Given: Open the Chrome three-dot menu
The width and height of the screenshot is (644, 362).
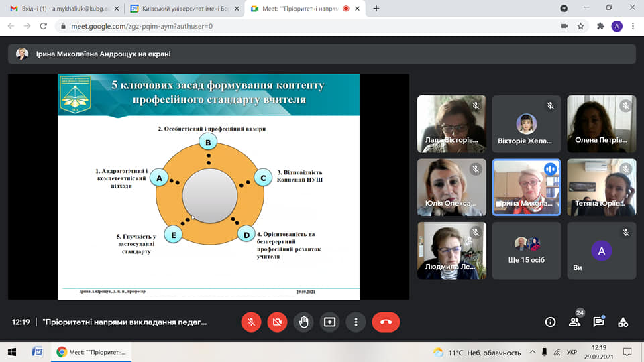Looking at the screenshot, I should pos(633,26).
